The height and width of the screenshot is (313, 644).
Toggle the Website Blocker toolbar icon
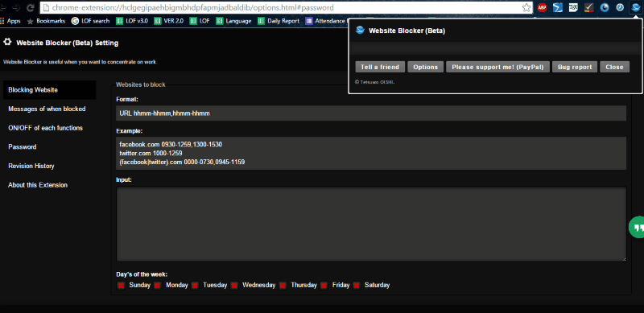click(635, 7)
